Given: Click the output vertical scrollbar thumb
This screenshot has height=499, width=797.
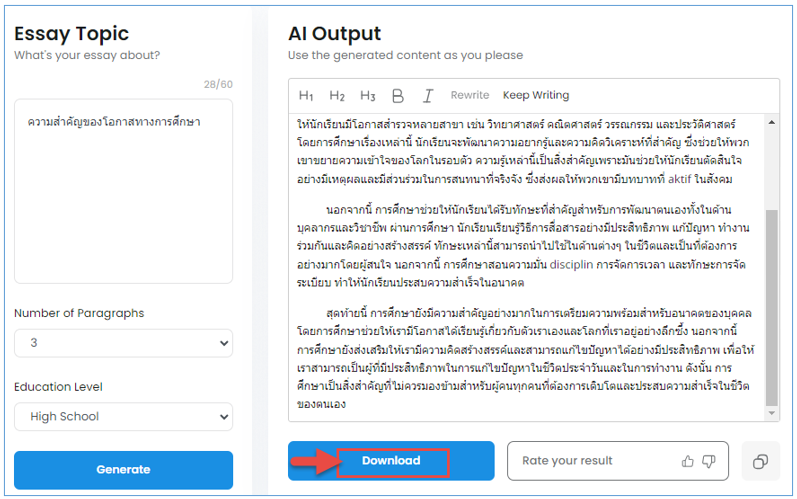Looking at the screenshot, I should pyautogui.click(x=772, y=307).
